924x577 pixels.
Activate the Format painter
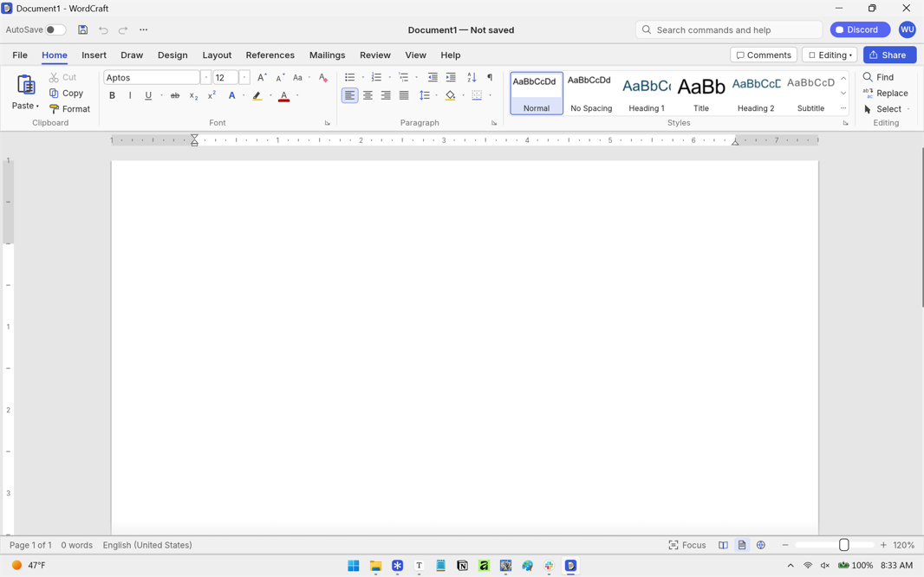[x=69, y=109]
